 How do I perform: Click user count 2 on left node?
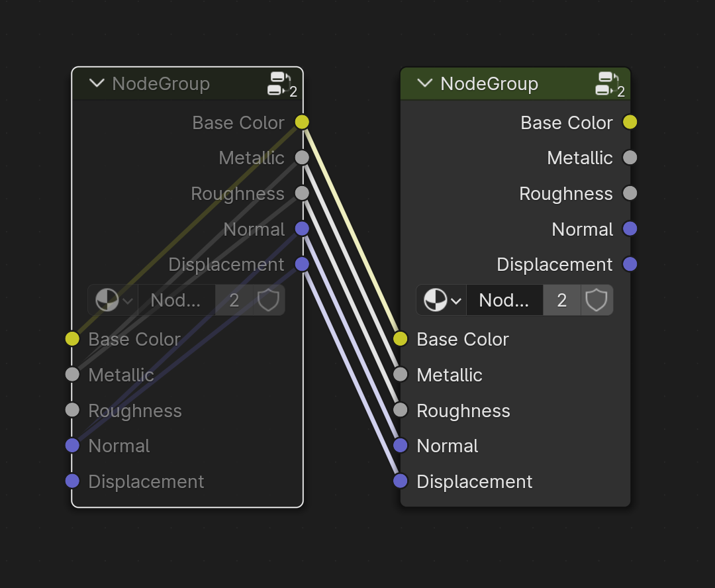234,300
